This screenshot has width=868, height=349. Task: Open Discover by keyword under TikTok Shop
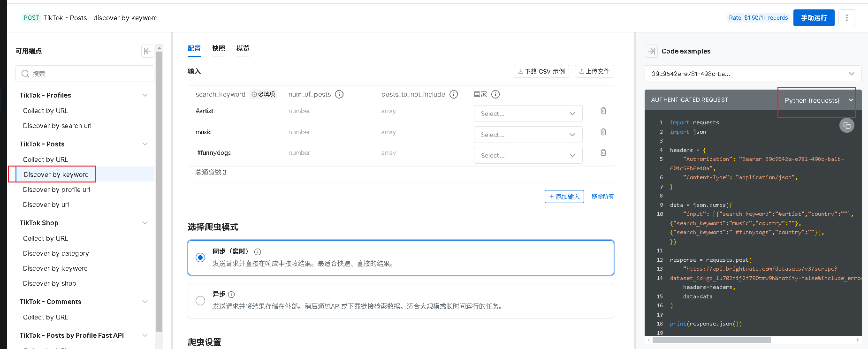point(55,268)
